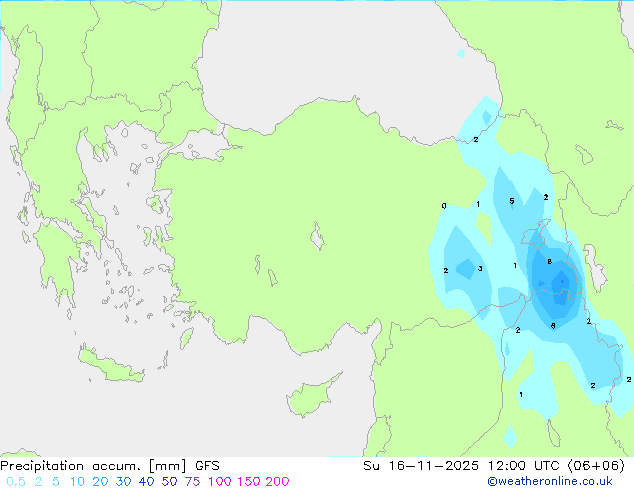Click the 30 value in the color legend
This screenshot has height=490, width=634.
pos(123,482)
